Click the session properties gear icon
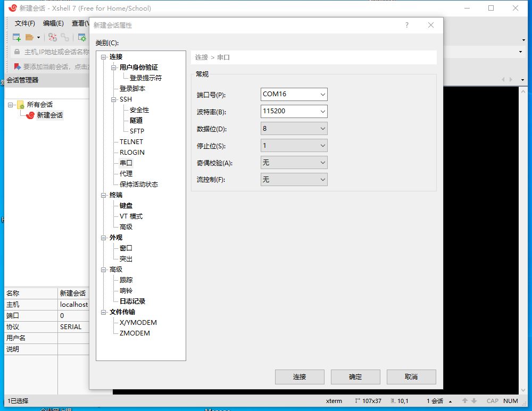The height and width of the screenshot is (411, 532). pos(82,37)
